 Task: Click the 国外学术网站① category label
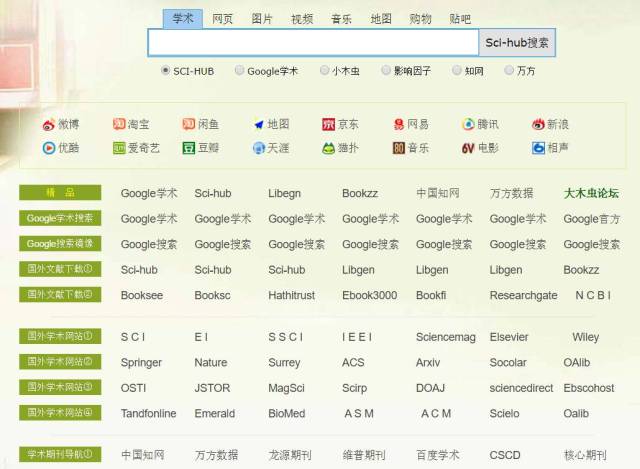pyautogui.click(x=60, y=336)
